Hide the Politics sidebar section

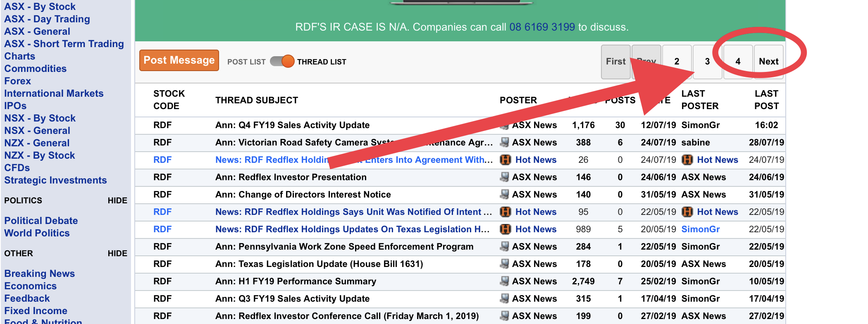click(x=117, y=200)
